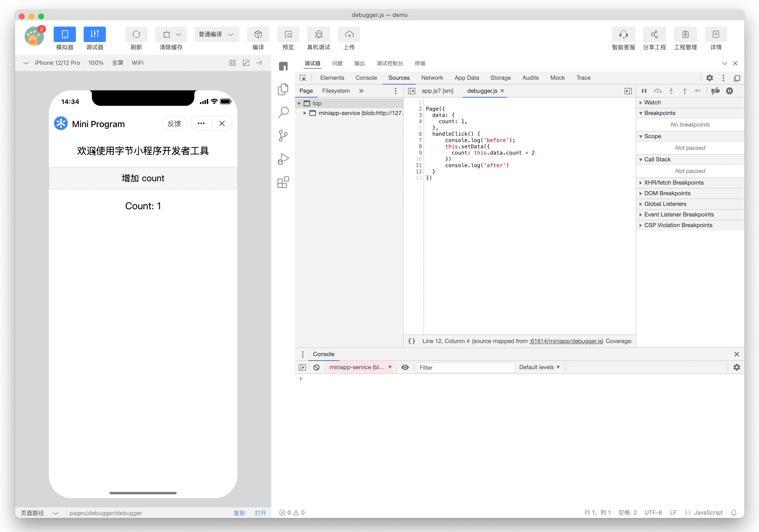Open the 普通编译 compile mode dropdown
The width and height of the screenshot is (759, 532).
pyautogui.click(x=217, y=34)
